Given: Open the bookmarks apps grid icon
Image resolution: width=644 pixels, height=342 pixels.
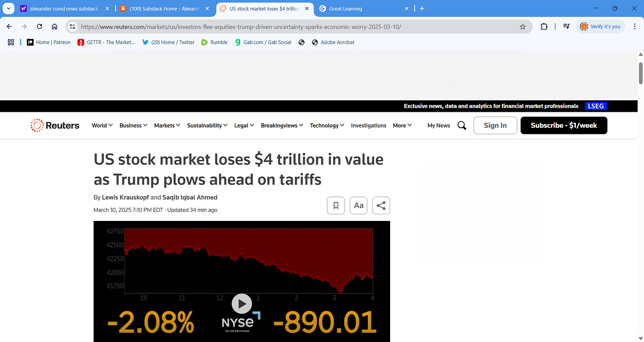Looking at the screenshot, I should pos(11,42).
